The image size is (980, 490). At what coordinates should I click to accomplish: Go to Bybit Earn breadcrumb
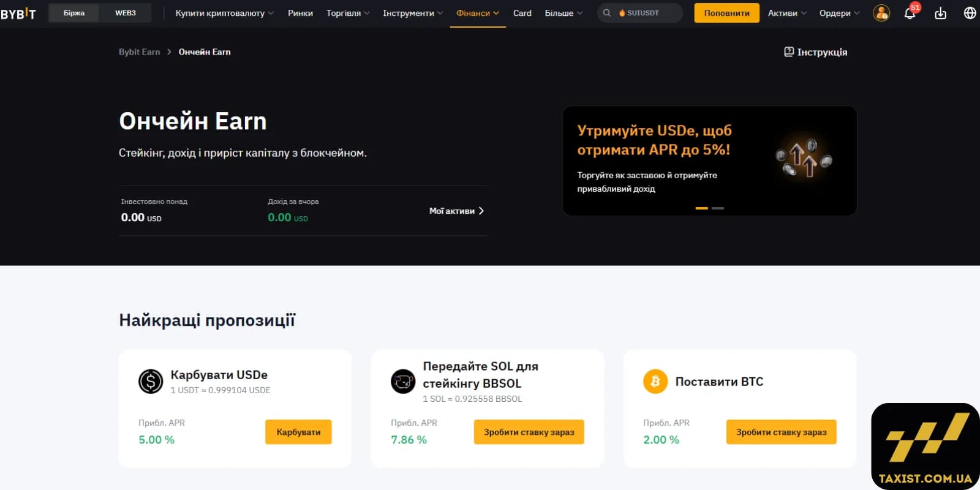139,52
